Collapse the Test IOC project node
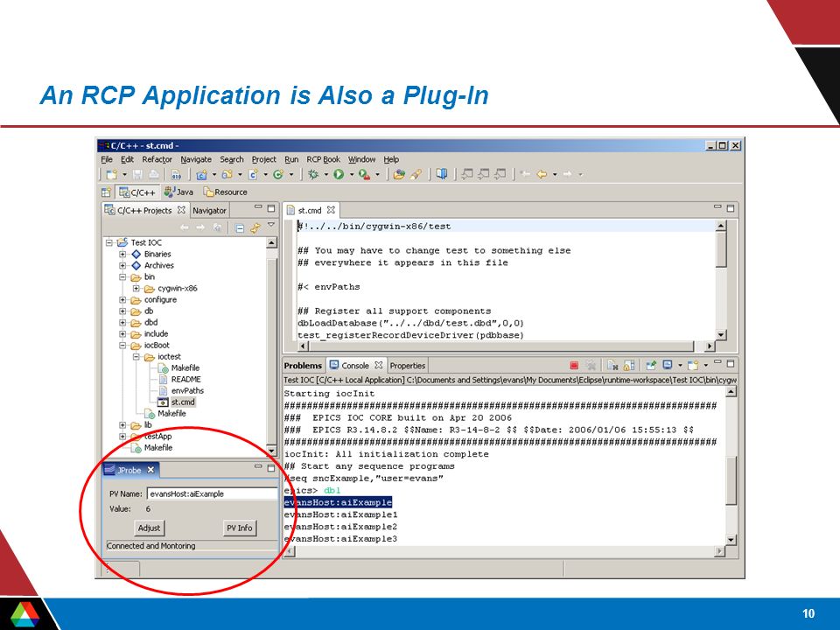The image size is (840, 630). pyautogui.click(x=108, y=242)
